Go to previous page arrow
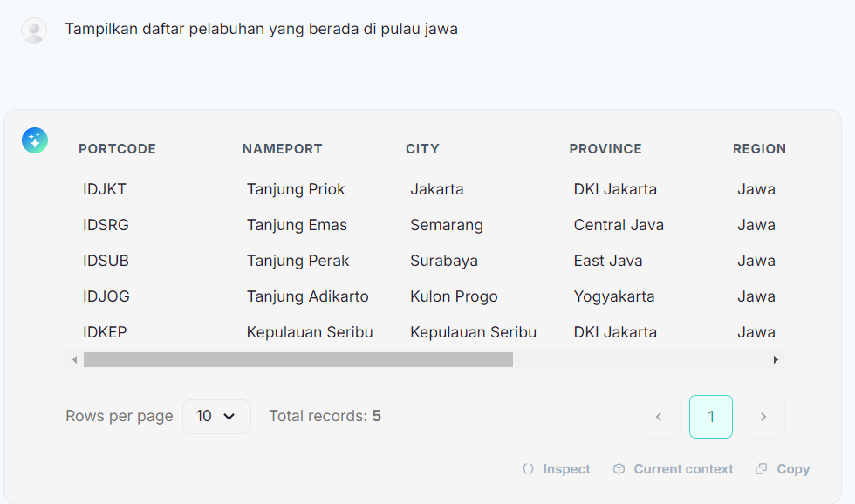Viewport: 855px width, 504px height. (x=659, y=417)
